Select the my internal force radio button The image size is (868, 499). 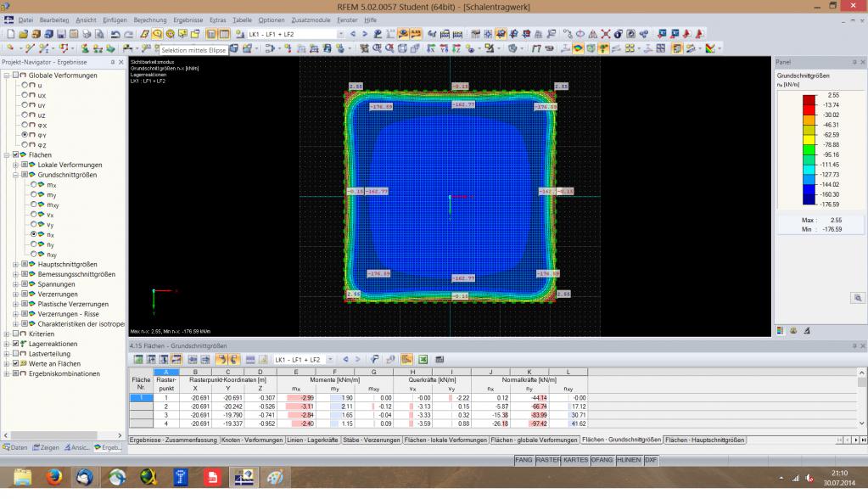pos(34,194)
